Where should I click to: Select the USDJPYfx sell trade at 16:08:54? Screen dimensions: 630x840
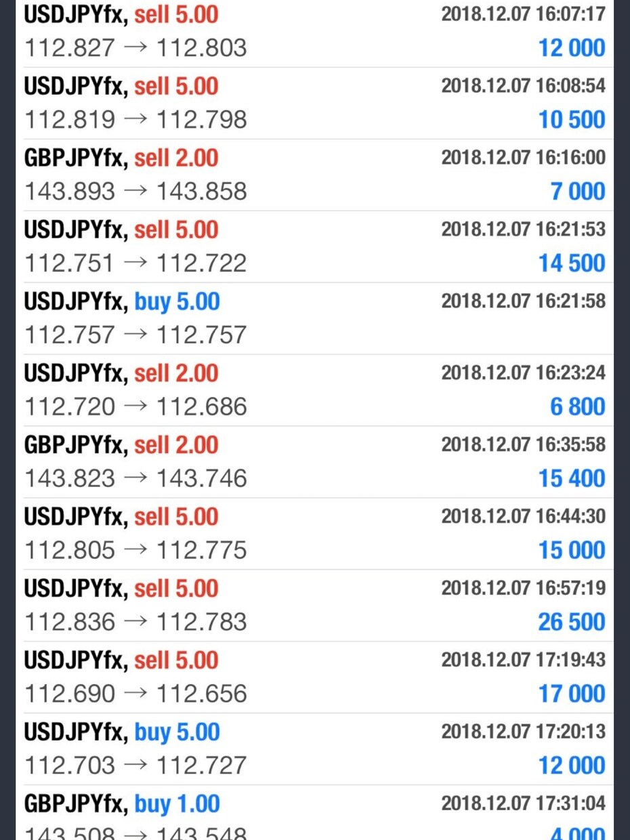(x=314, y=103)
